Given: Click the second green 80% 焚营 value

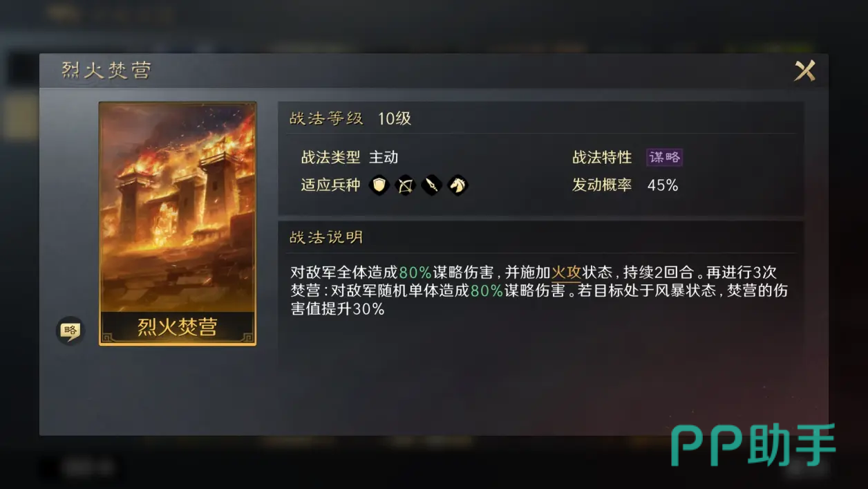Looking at the screenshot, I should 487,290.
